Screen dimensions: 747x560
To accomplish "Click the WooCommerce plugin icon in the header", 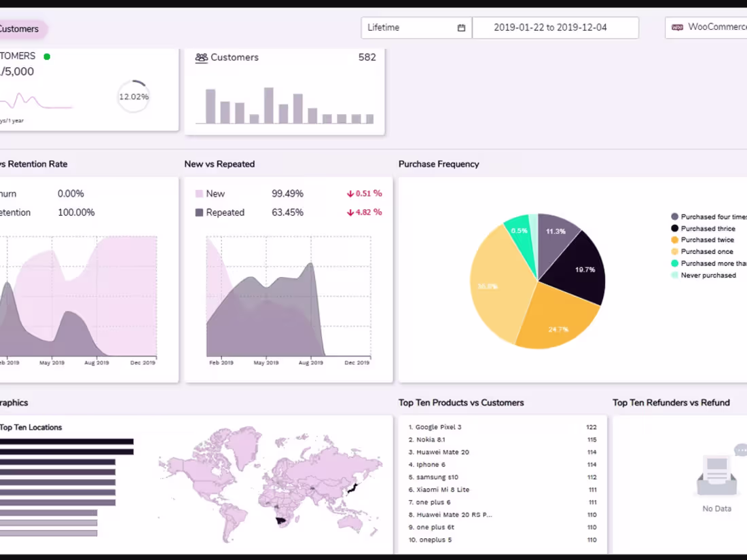I will (676, 27).
